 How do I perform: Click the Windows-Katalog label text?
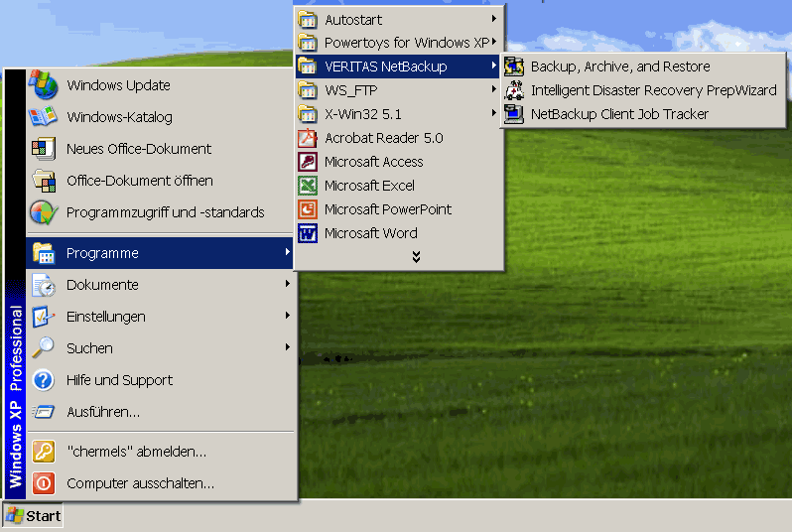click(x=119, y=117)
